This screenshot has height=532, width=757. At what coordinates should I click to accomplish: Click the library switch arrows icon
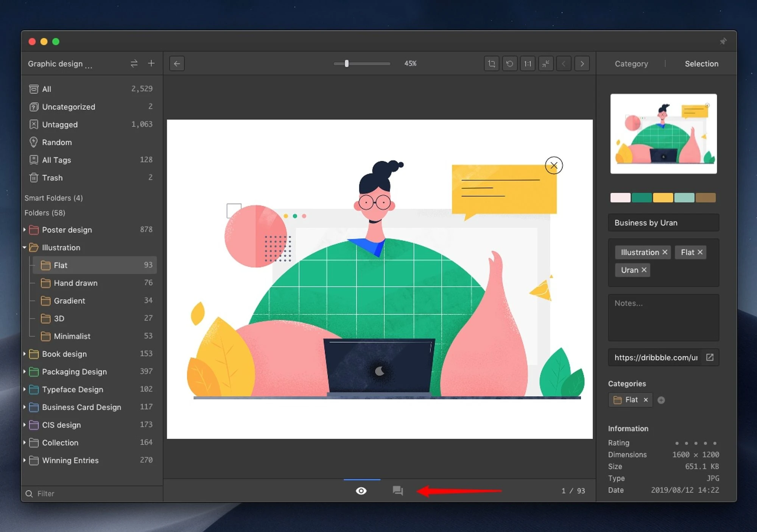pyautogui.click(x=134, y=63)
